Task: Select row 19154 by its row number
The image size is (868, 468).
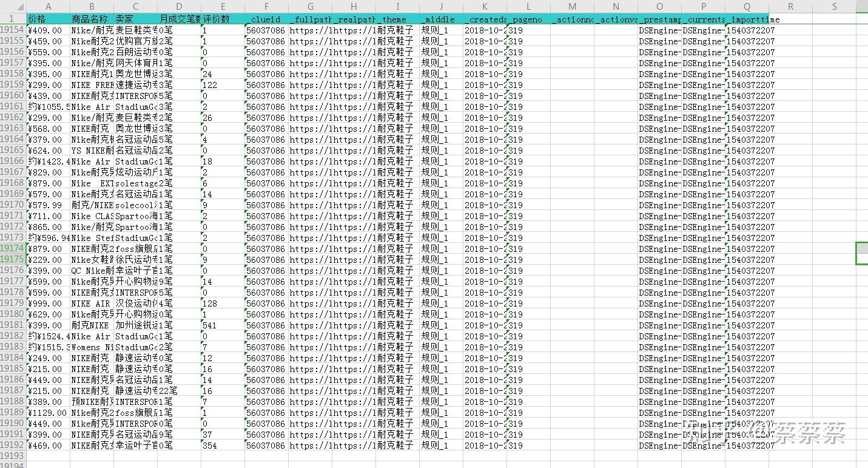Action: 13,30
